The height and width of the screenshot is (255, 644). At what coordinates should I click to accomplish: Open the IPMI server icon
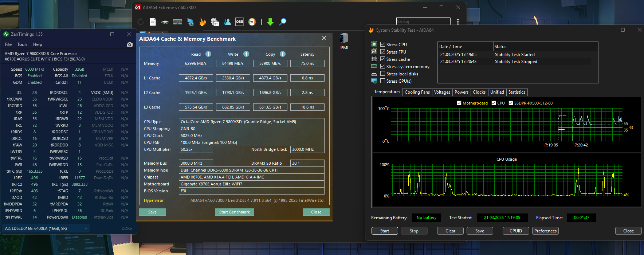(x=343, y=39)
